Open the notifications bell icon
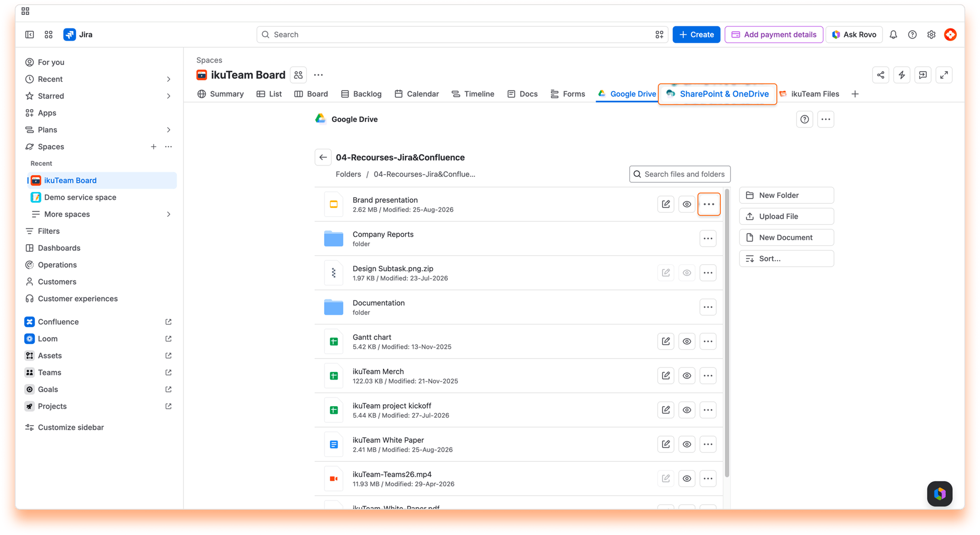Viewport: 980px width, 535px height. pyautogui.click(x=893, y=34)
